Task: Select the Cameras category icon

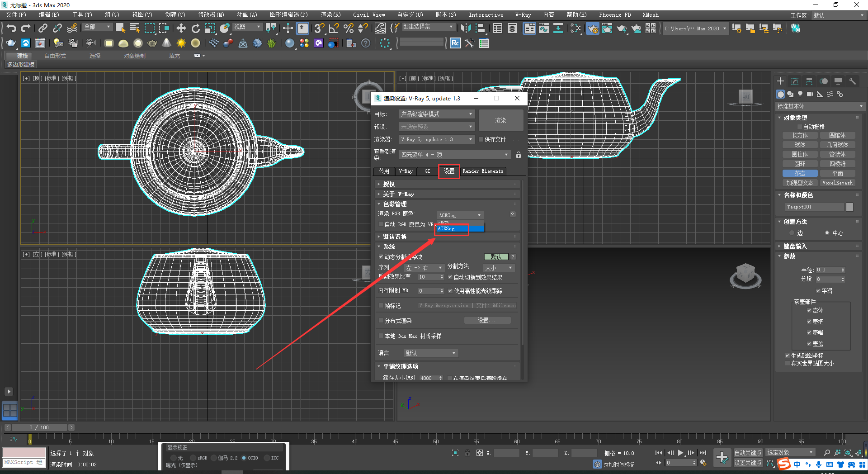Action: coord(810,94)
